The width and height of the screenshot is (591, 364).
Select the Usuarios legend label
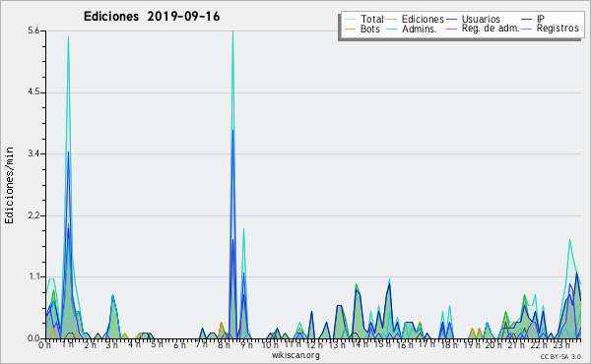481,19
